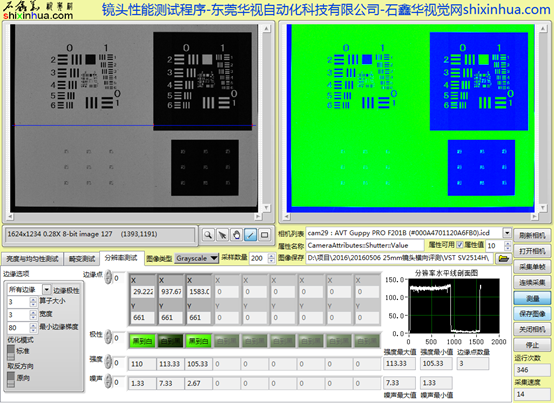Switch to the 畸变测试 tab
Viewport: 554px width, 403px height.
click(x=82, y=259)
